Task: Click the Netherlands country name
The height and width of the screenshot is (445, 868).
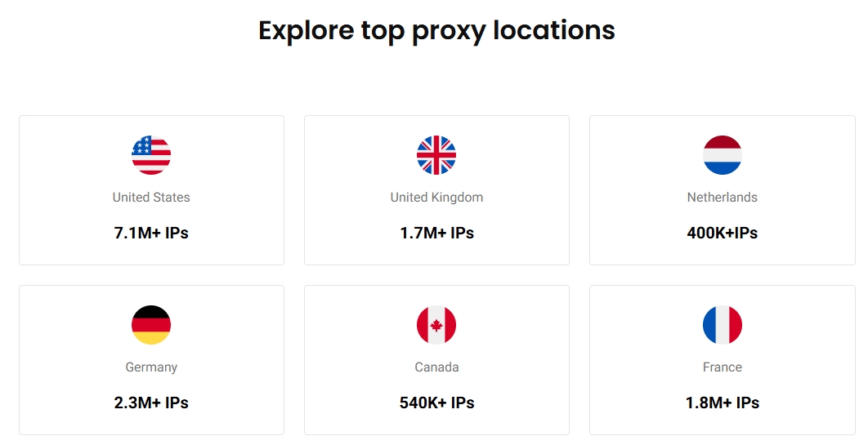Action: point(722,198)
